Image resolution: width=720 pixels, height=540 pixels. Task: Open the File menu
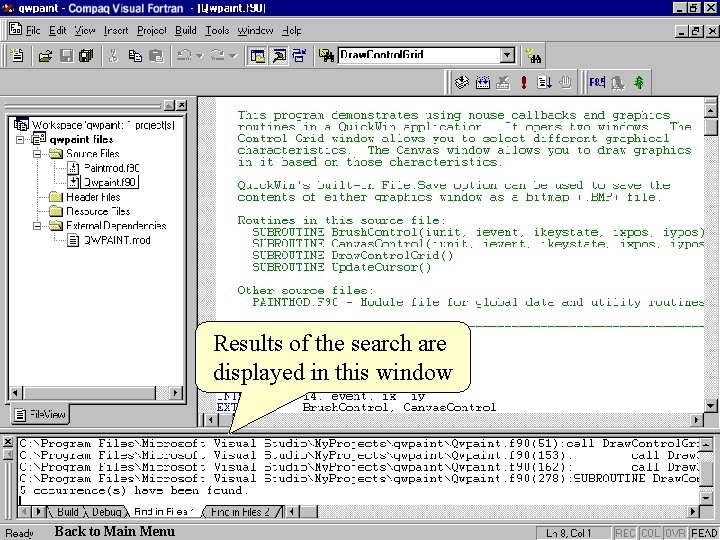pos(33,30)
